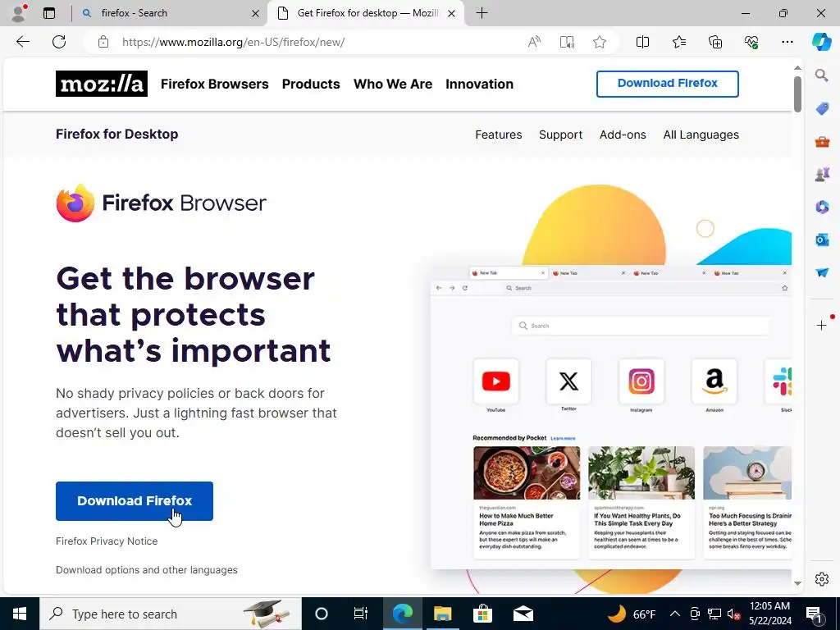This screenshot has width=840, height=630.
Task: Open Browser essentials heart icon
Action: (751, 42)
